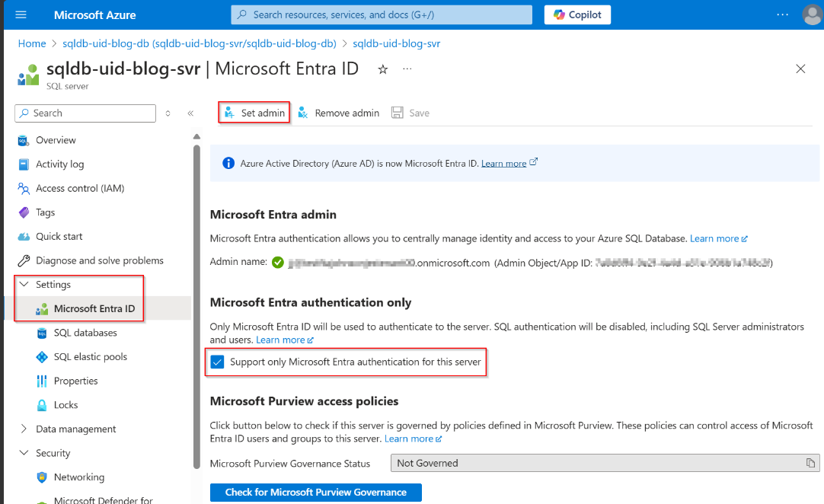Image resolution: width=824 pixels, height=504 pixels.
Task: Click the Copilot button
Action: (x=577, y=14)
